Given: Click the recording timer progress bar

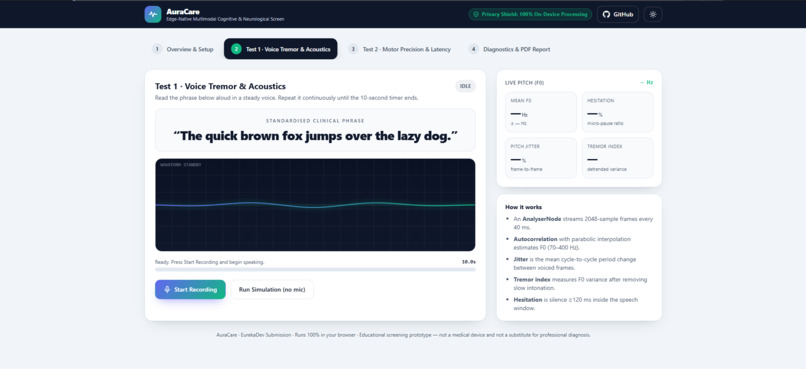Looking at the screenshot, I should click(315, 269).
